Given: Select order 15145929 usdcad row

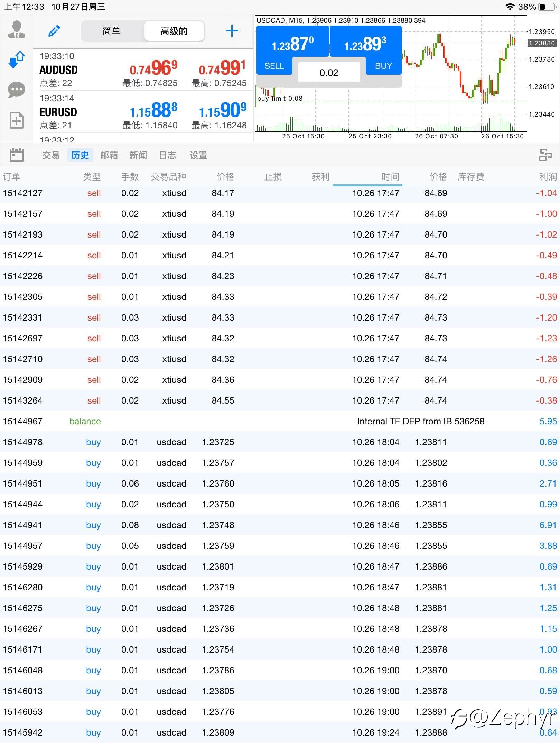Looking at the screenshot, I should pos(280,566).
